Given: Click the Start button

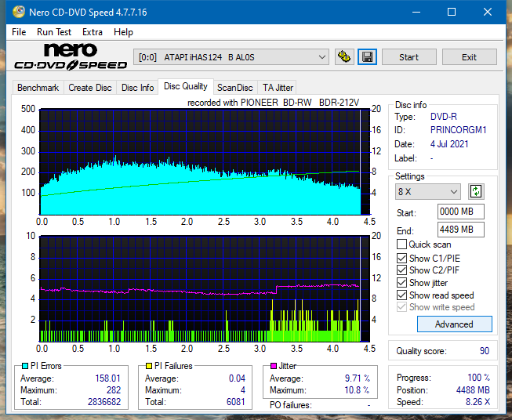Looking at the screenshot, I should (409, 57).
